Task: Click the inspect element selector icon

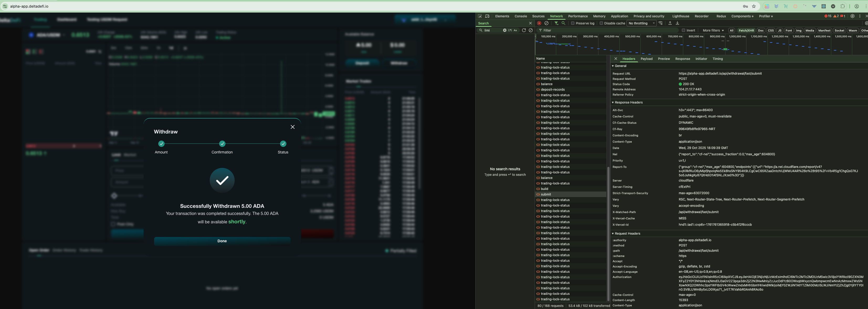Action: [480, 16]
